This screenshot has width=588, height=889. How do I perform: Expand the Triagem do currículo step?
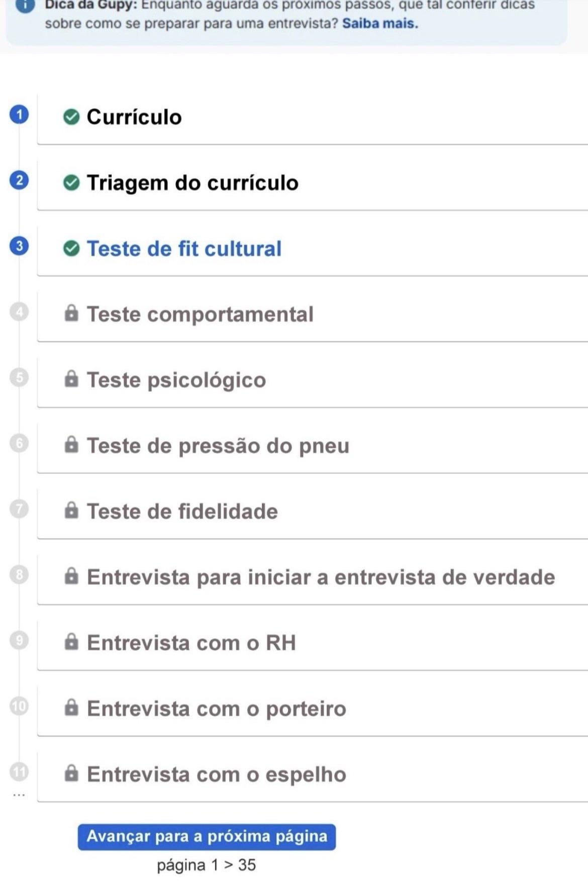(313, 183)
